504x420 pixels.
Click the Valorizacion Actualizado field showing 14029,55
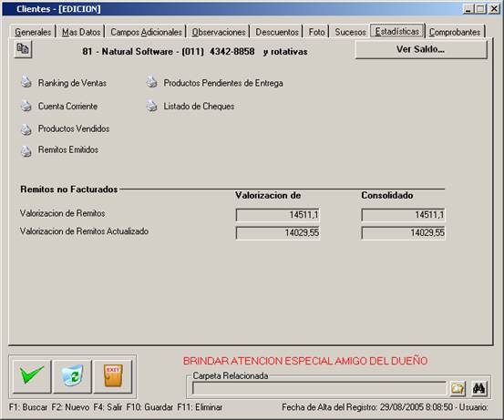pos(278,232)
